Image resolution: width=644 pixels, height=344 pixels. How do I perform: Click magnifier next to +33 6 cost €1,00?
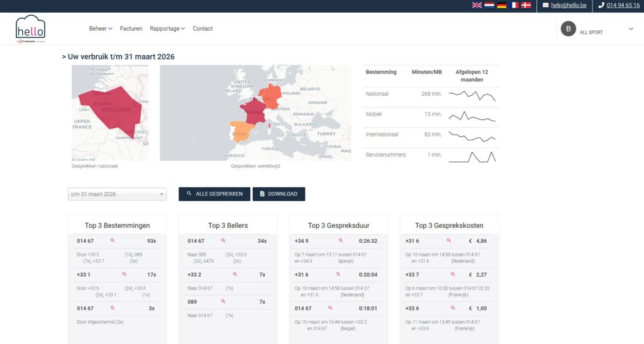pos(453,308)
